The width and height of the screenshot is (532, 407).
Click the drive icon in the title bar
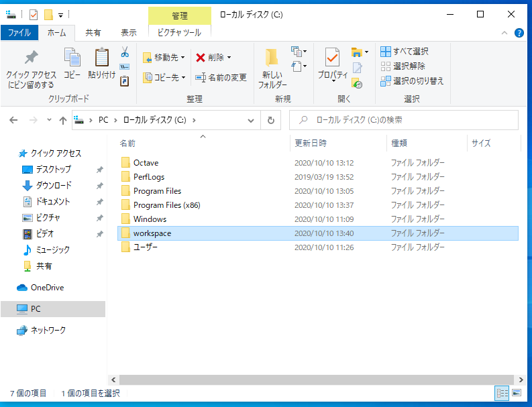[11, 14]
